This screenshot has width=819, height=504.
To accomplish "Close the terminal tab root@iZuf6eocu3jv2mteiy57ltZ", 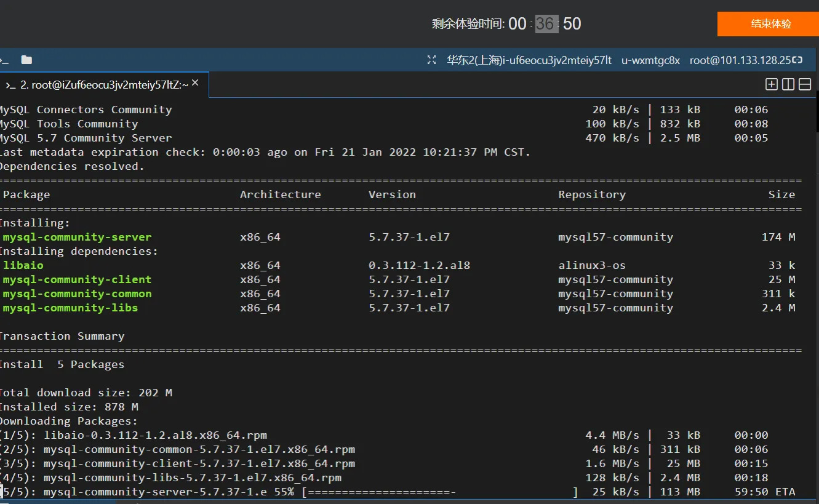I will [195, 83].
